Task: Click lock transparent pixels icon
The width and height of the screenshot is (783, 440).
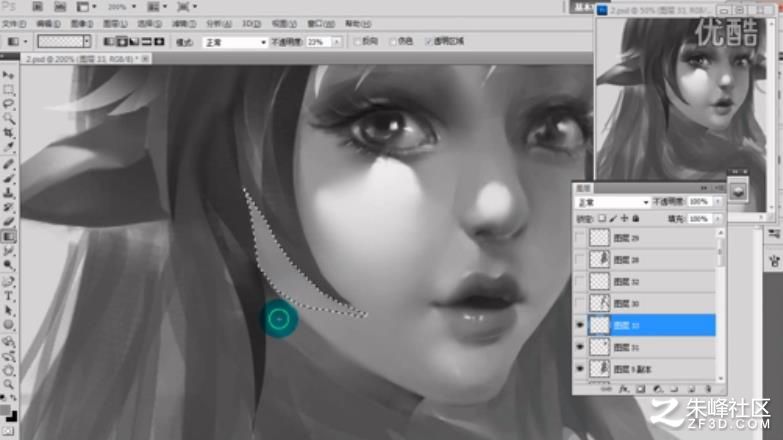Action: pos(602,219)
